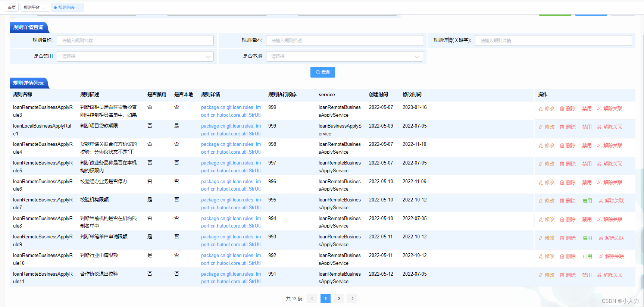The height and width of the screenshot is (307, 644).
Task: Disable rule loanRemoteBusinessApplyRule4 via 禁用
Action: pos(587,145)
